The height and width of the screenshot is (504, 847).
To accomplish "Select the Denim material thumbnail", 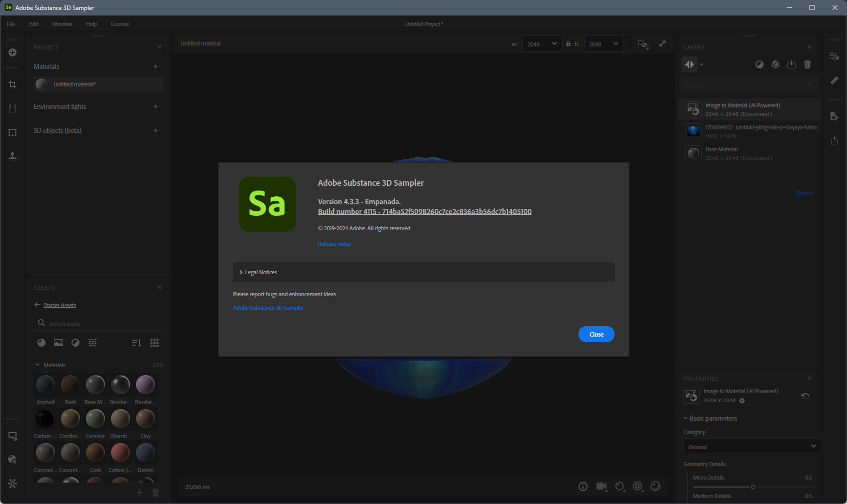I will 145,453.
